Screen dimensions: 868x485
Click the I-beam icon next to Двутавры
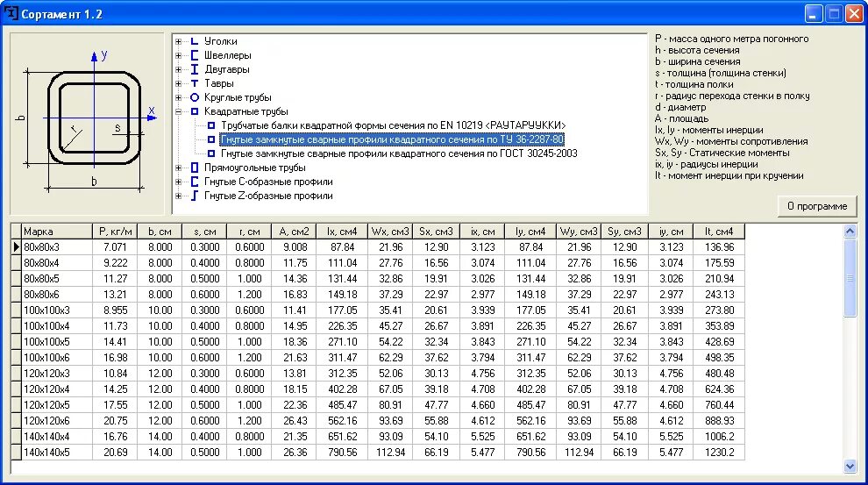coord(195,69)
